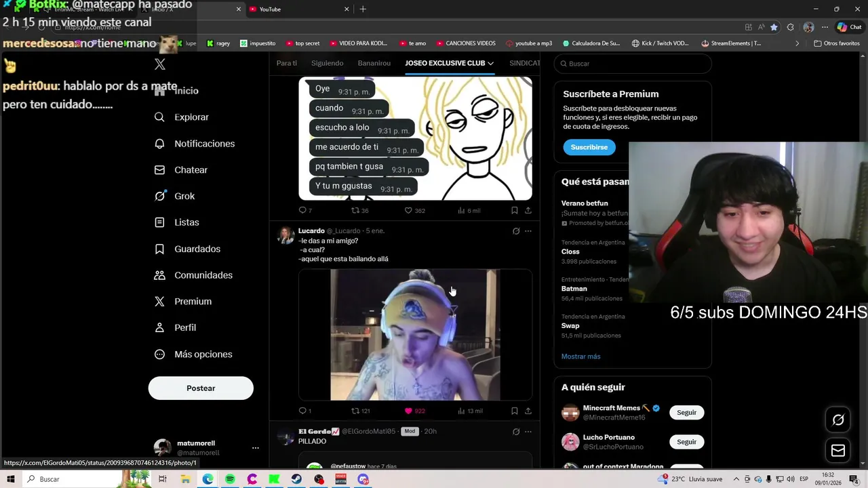868x488 pixels.
Task: Reply to the comic post with 7 replies
Action: 305,211
